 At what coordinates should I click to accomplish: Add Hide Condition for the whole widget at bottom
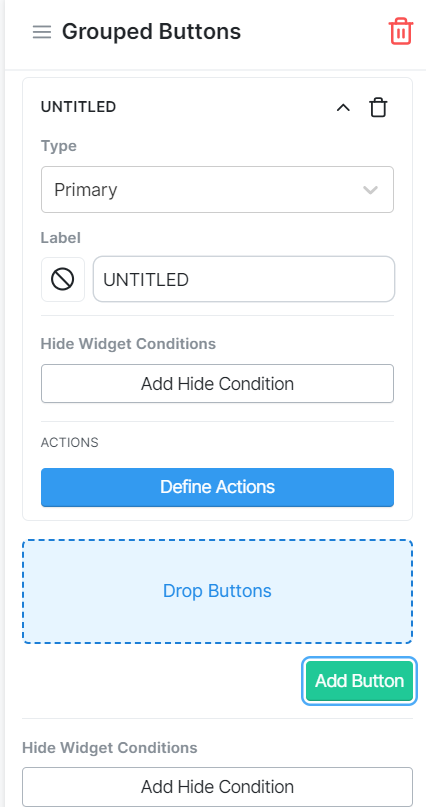[217, 786]
